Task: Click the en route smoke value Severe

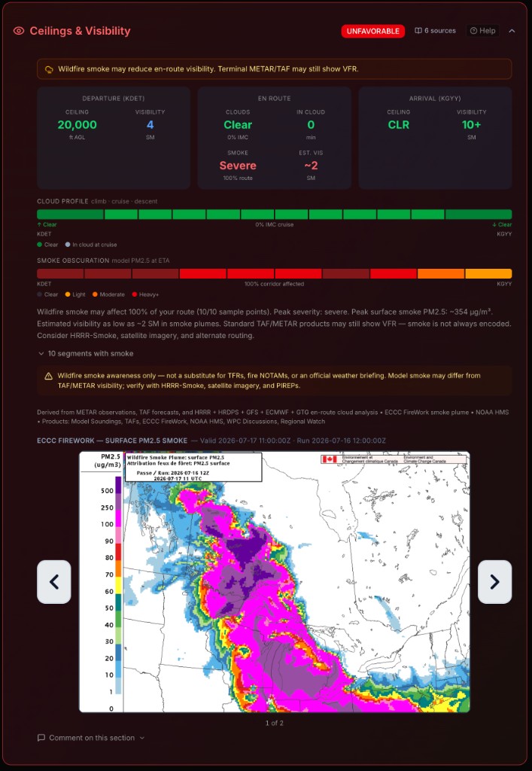Action: pyautogui.click(x=238, y=166)
